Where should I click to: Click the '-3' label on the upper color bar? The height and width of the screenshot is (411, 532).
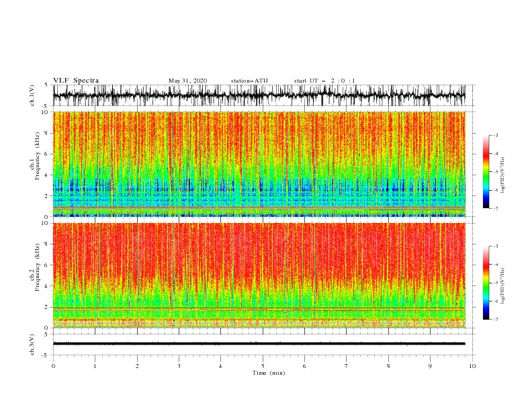coord(496,135)
